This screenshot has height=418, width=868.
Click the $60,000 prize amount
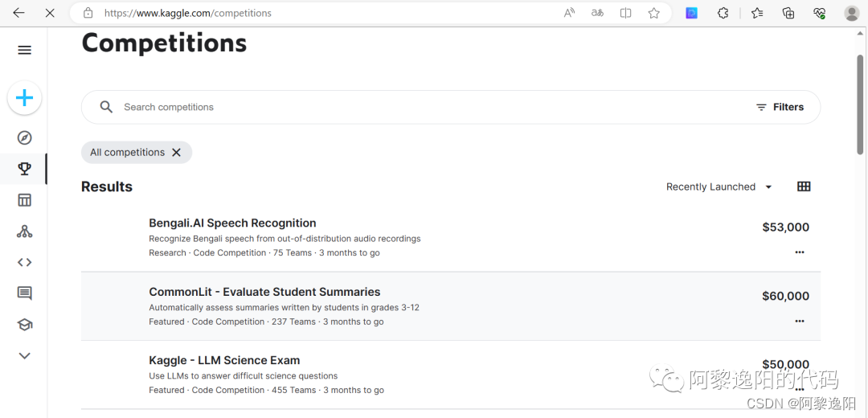point(785,296)
